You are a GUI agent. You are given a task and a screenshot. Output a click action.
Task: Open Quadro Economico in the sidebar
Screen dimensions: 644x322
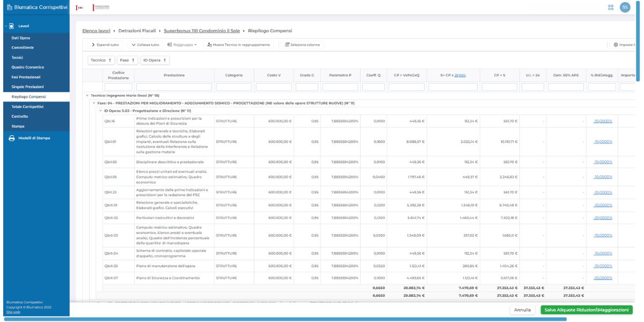pyautogui.click(x=28, y=67)
